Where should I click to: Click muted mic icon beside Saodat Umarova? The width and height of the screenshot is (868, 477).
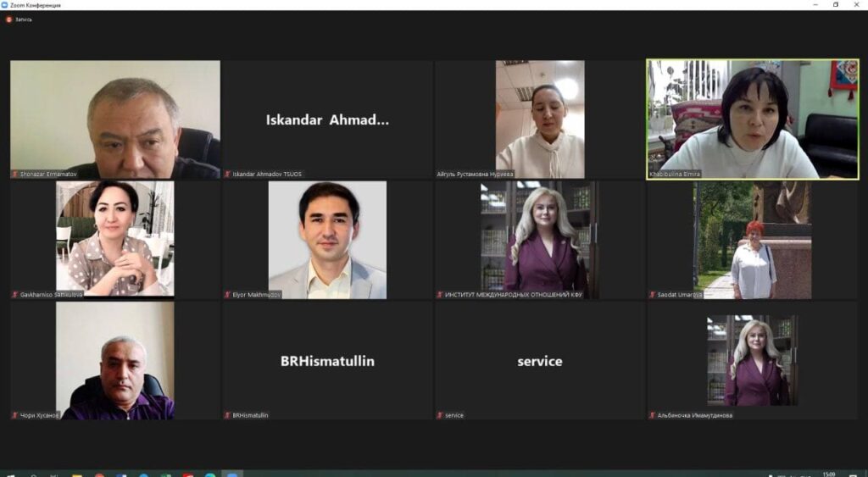pyautogui.click(x=652, y=295)
